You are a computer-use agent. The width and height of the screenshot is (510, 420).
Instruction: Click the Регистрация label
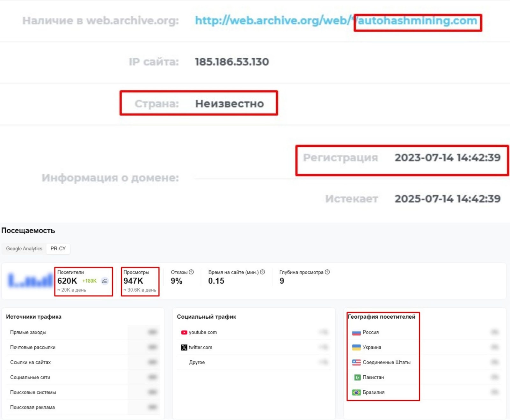click(340, 158)
